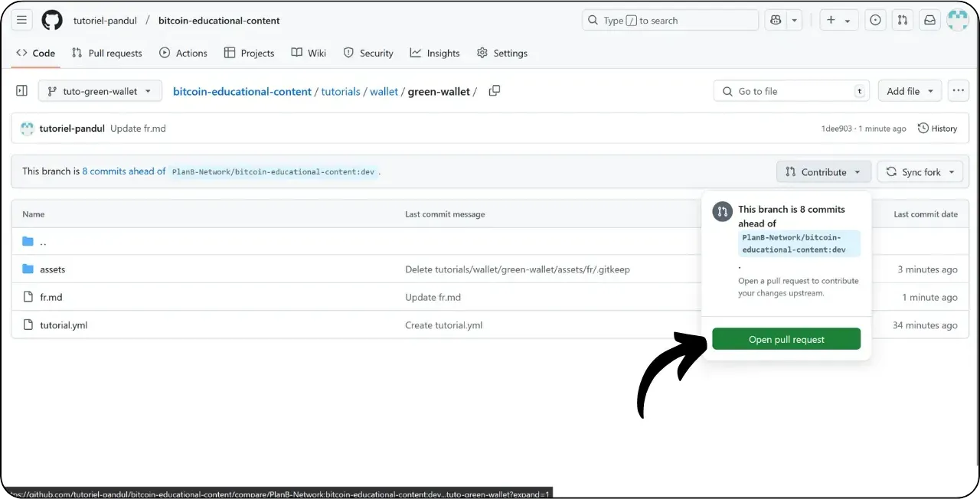The image size is (980, 499).
Task: Open the wallet breadcrumb link
Action: click(x=384, y=91)
